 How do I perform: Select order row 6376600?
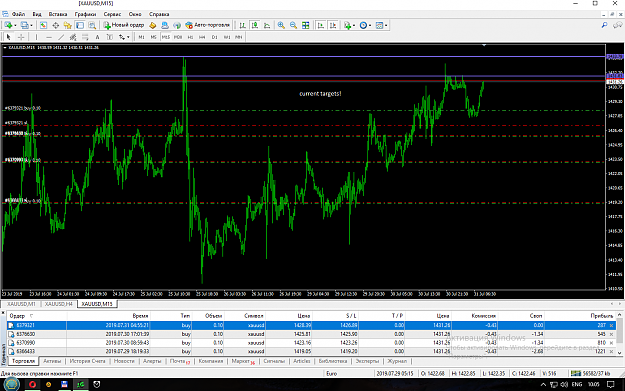(x=311, y=334)
